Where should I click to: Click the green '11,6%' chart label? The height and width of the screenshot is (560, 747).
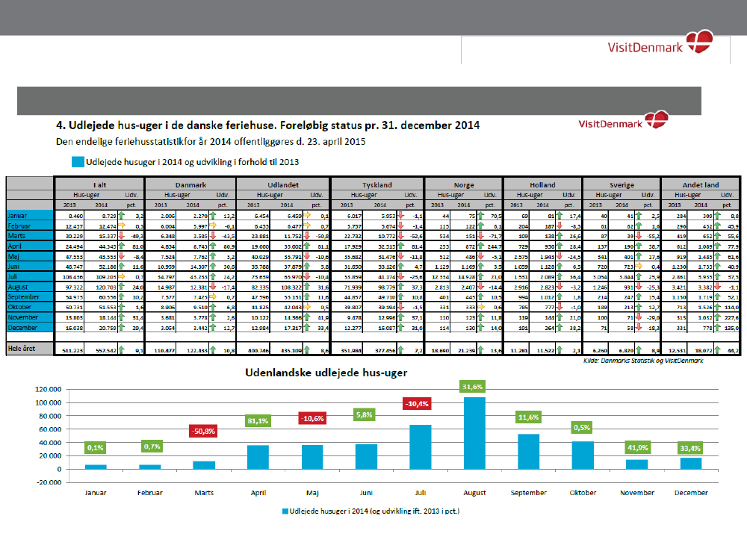(528, 417)
